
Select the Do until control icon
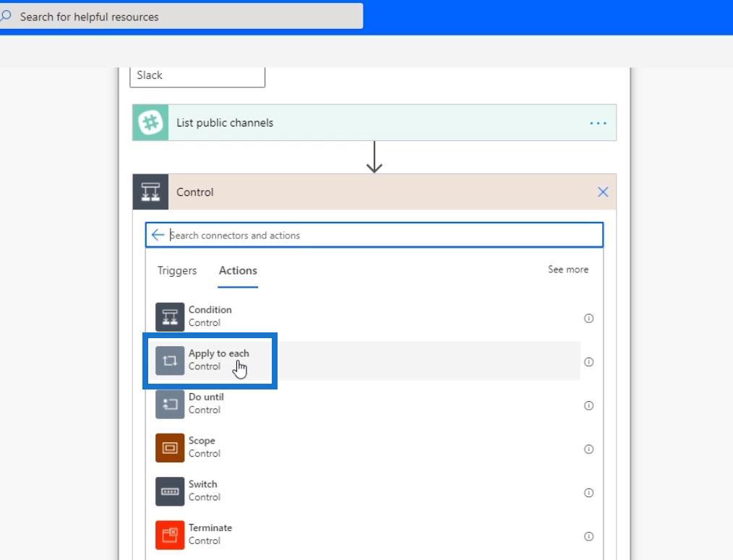[170, 404]
